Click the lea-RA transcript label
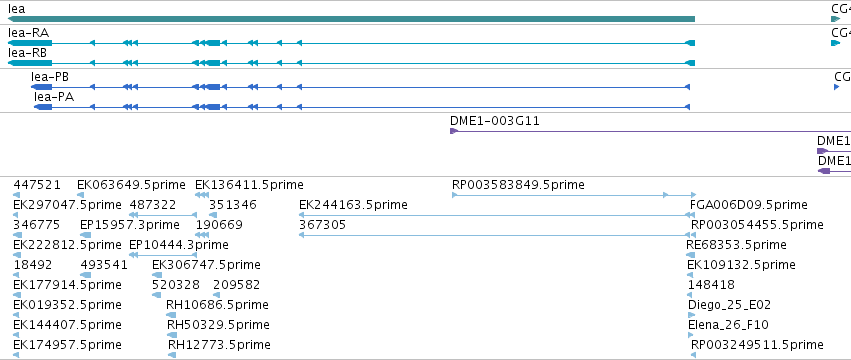 click(x=28, y=33)
